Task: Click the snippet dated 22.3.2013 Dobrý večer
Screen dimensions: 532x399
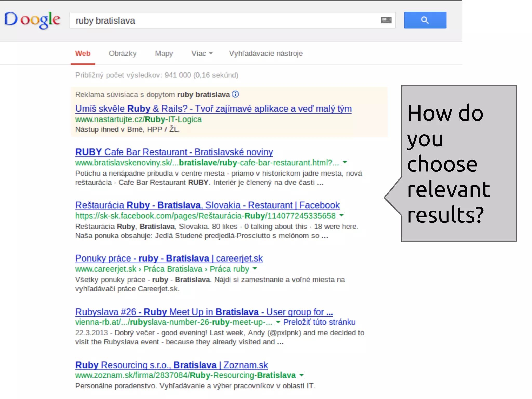Action: 220,337
